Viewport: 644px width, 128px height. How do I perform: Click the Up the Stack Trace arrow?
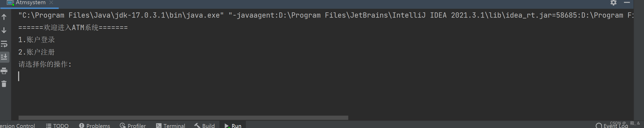[4, 17]
